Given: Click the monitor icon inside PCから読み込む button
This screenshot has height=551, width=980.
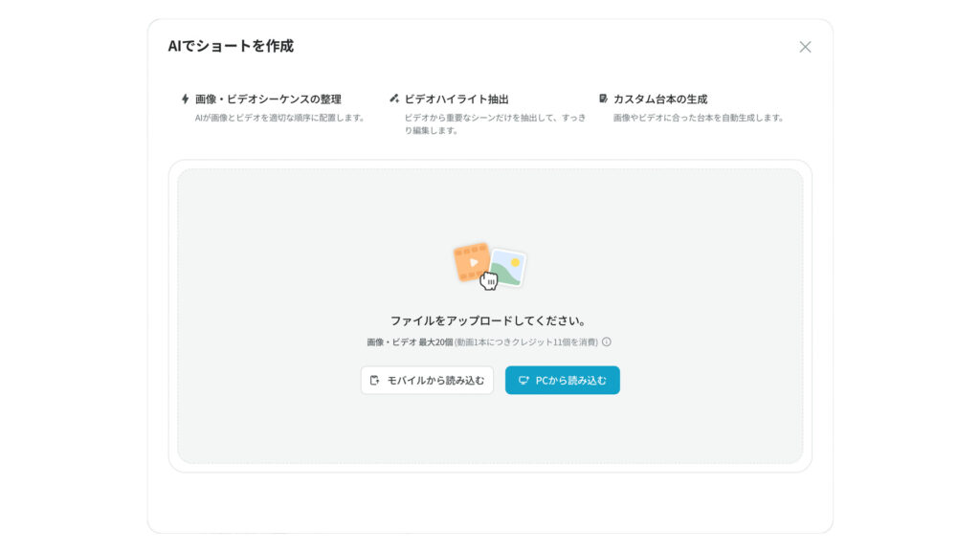Looking at the screenshot, I should [x=523, y=380].
